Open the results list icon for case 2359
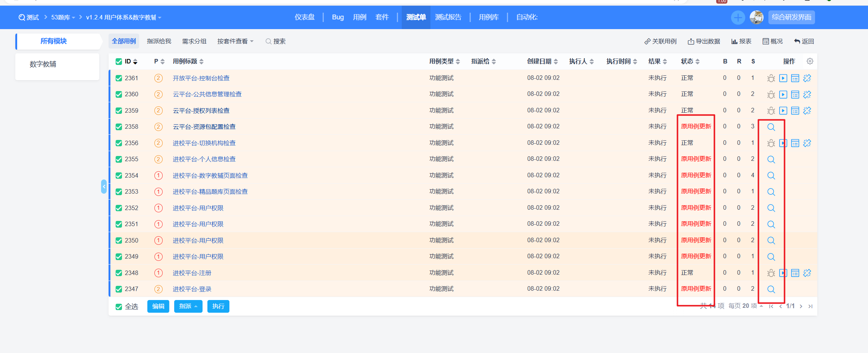 [x=795, y=111]
